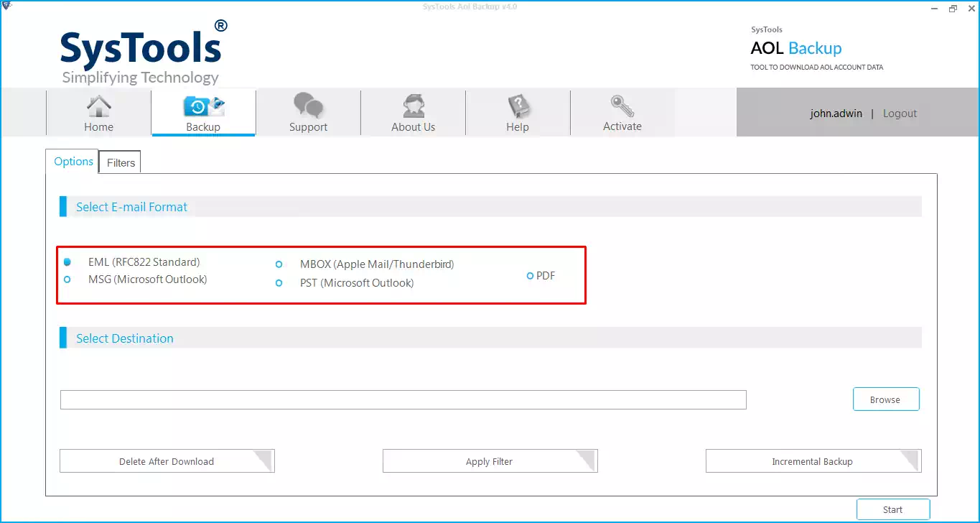Click the SysTools app icon in title bar

pos(6,6)
